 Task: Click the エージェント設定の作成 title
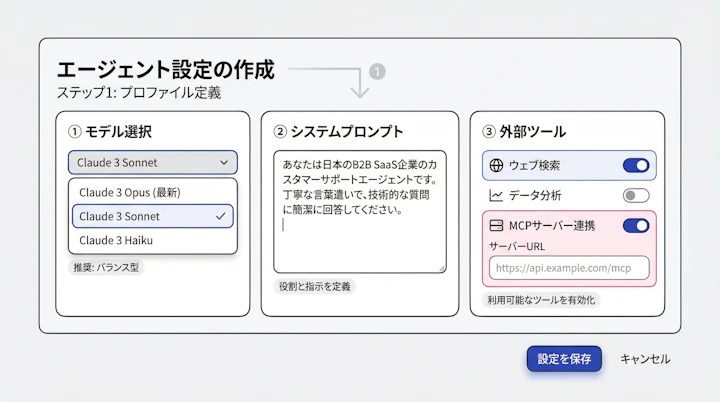click(165, 70)
